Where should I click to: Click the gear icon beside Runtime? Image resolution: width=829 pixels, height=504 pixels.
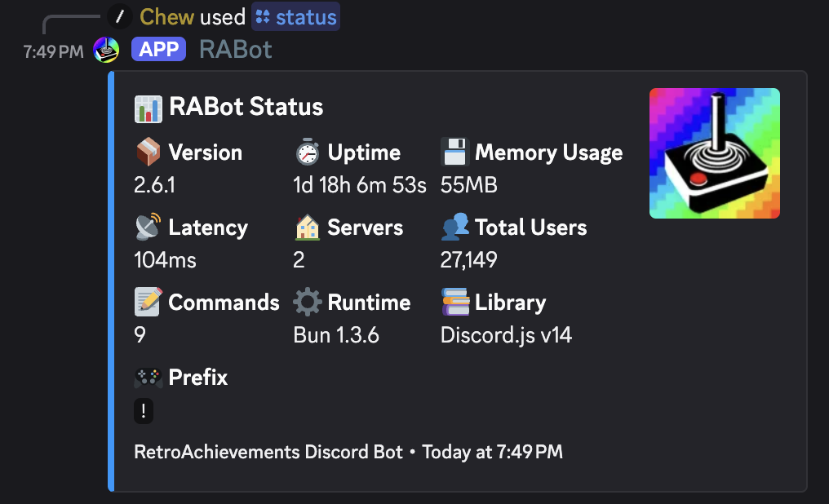[x=307, y=302]
